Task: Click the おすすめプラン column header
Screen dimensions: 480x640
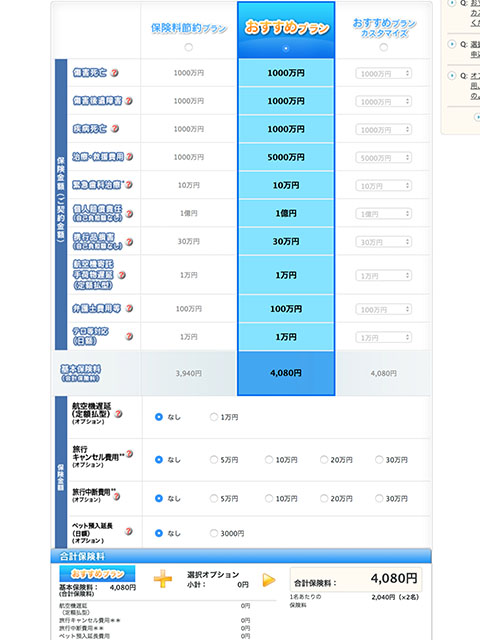Action: (x=287, y=28)
